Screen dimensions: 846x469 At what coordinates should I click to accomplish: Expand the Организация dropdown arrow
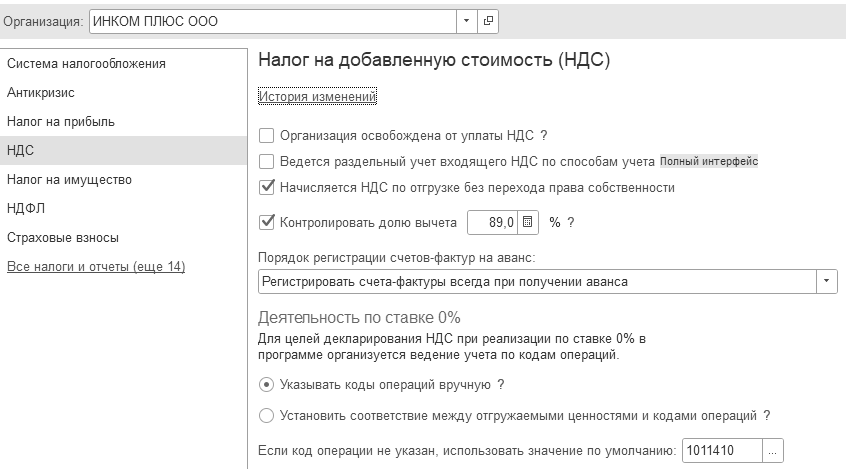click(x=466, y=22)
